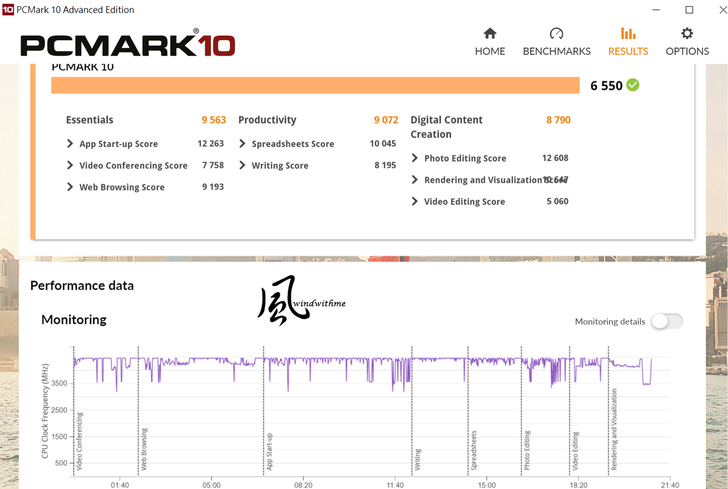Viewport: 728px width, 489px height.
Task: Click Spreadsheets marker on graph
Action: 474,450
